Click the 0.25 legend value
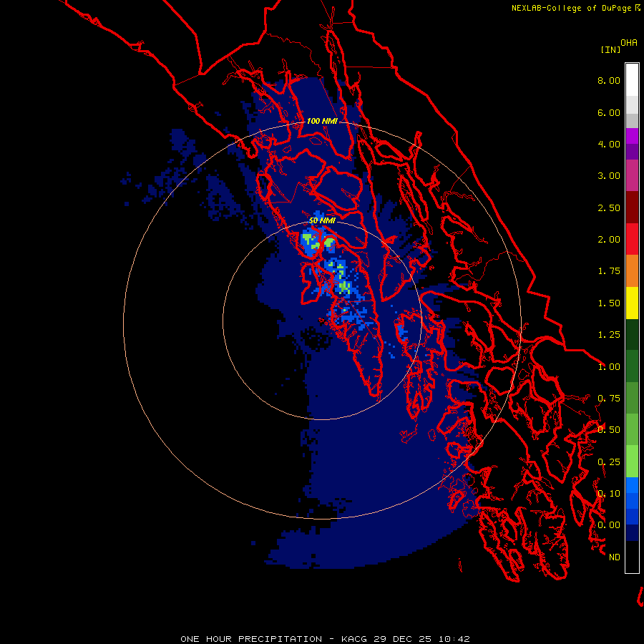Image resolution: width=644 pixels, height=644 pixels. click(609, 462)
